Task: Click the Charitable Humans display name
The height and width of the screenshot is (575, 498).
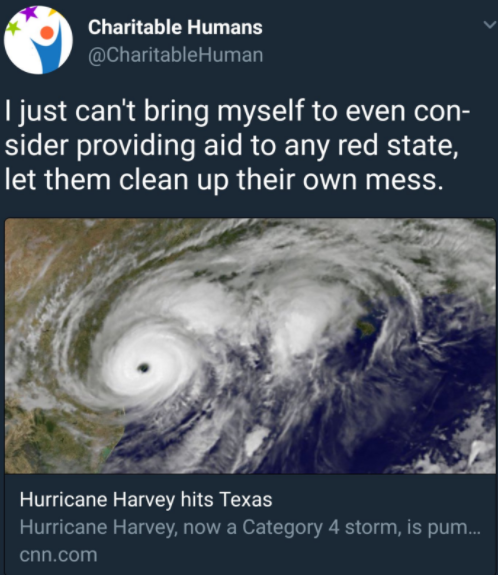Action: [x=175, y=28]
